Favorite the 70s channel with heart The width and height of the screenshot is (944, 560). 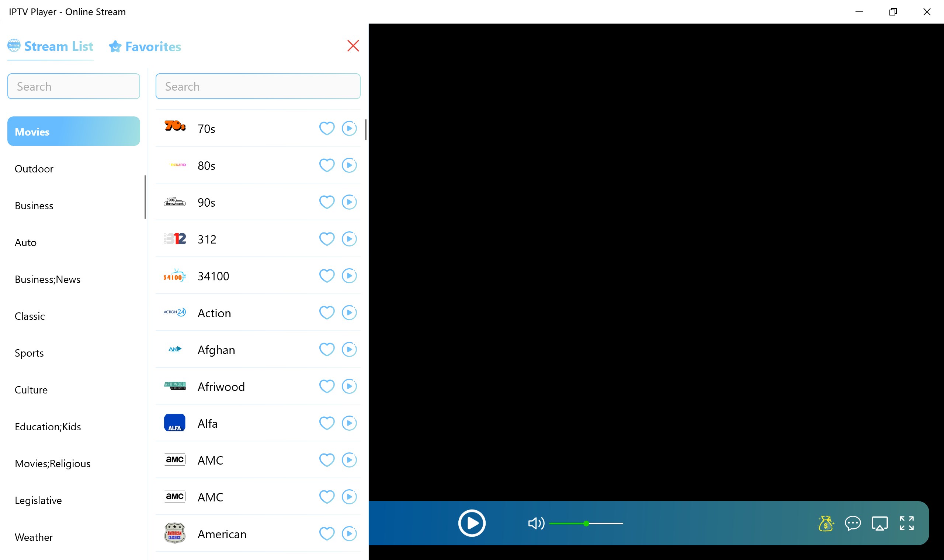(327, 129)
